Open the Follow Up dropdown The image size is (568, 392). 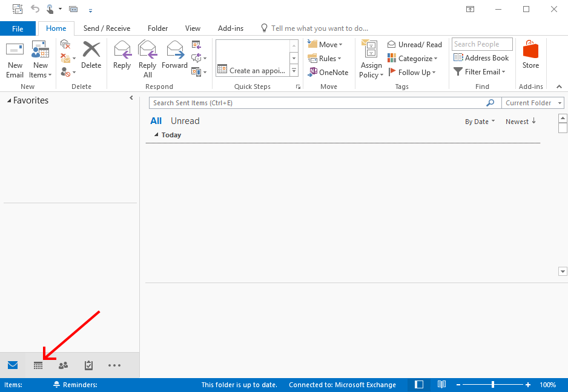tap(413, 72)
